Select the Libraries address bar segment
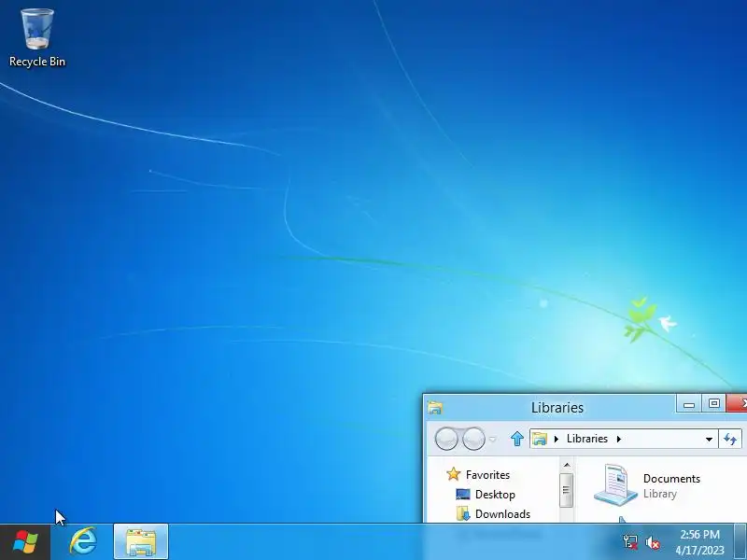 click(587, 439)
